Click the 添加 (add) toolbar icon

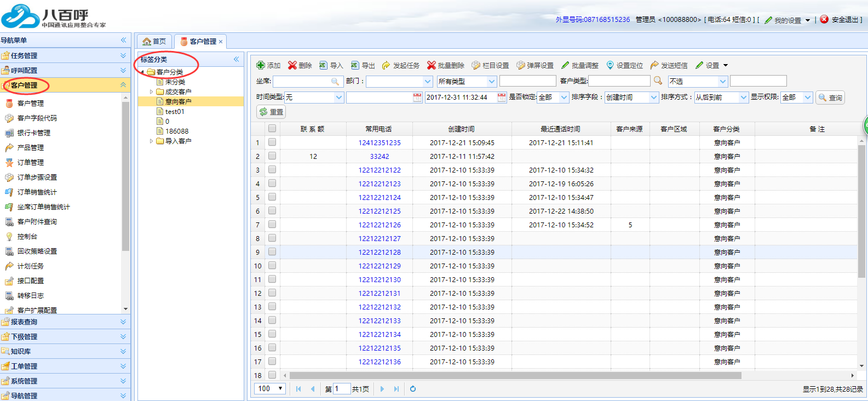click(261, 65)
